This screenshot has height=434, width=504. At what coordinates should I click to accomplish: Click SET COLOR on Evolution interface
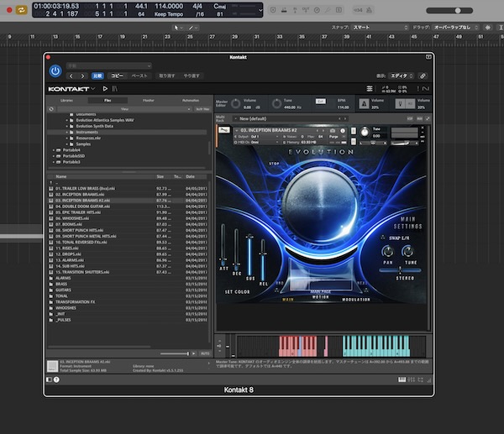(237, 291)
